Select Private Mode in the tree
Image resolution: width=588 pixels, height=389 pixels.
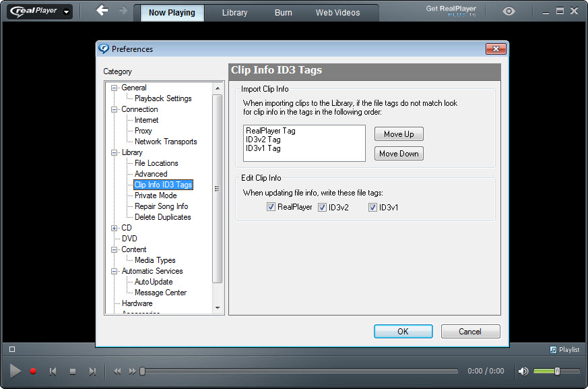click(156, 196)
